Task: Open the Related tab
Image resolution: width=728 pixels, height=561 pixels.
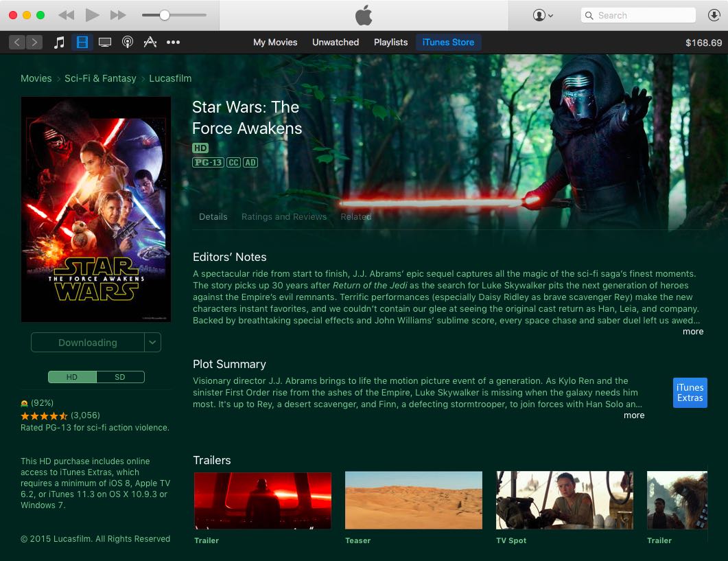Action: point(356,216)
